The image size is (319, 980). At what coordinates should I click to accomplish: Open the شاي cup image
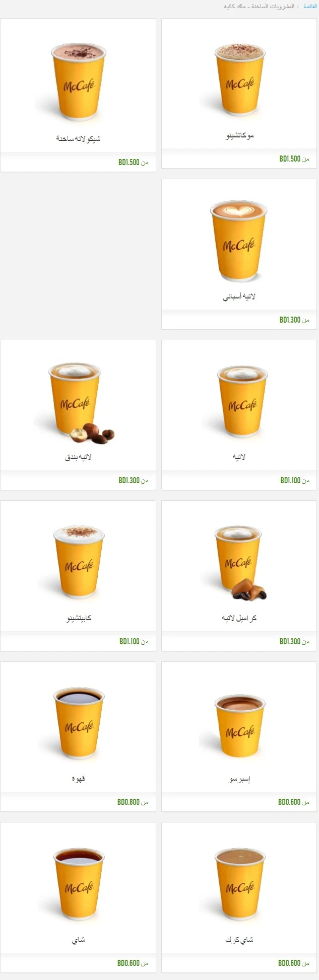79,884
